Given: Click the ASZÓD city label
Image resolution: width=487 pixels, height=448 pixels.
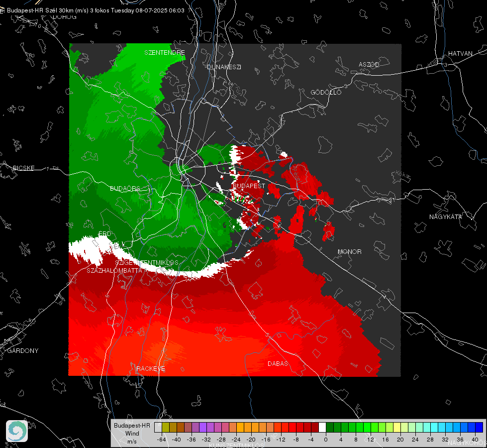Looking at the screenshot, I should [x=369, y=64].
